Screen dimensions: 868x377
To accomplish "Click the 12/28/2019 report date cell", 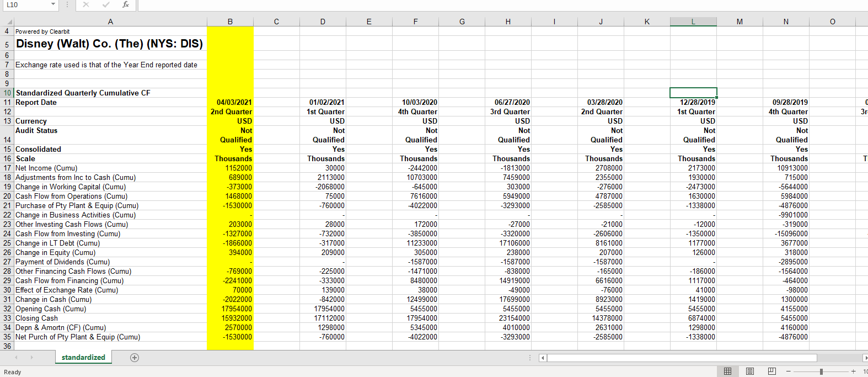I will coord(693,102).
